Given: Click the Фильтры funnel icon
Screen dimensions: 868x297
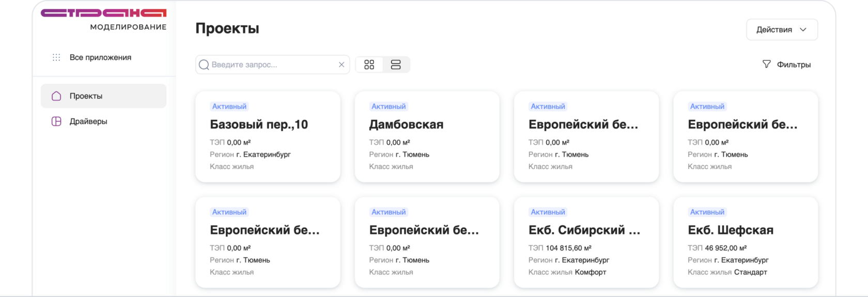Looking at the screenshot, I should [767, 64].
